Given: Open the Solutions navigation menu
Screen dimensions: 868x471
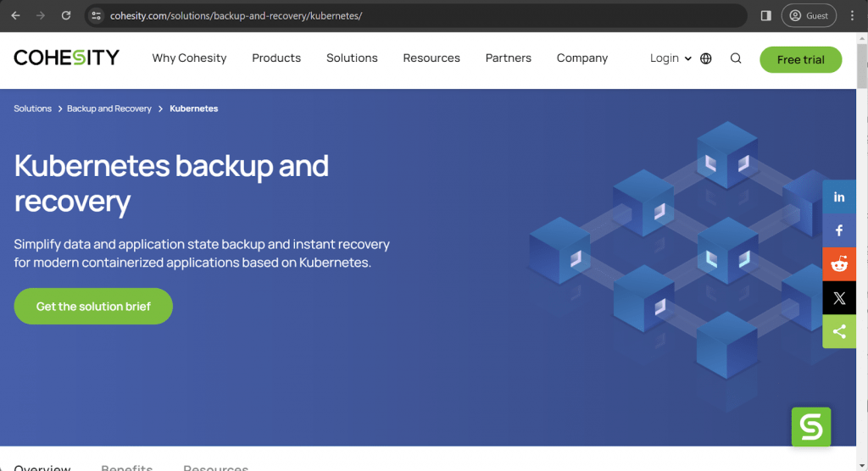Looking at the screenshot, I should point(352,58).
